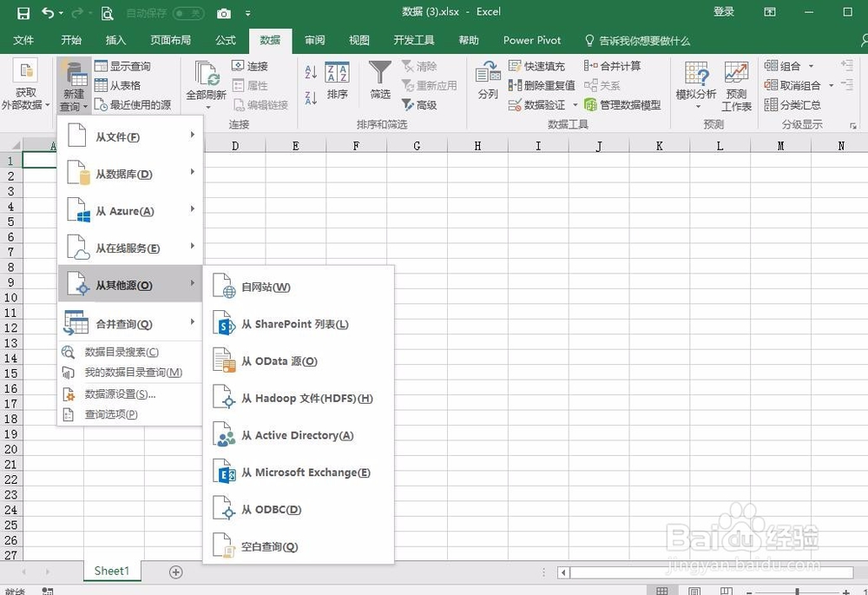This screenshot has width=868, height=595.
Task: Open the 模拟分析 what-if dropdown
Action: pos(696,86)
